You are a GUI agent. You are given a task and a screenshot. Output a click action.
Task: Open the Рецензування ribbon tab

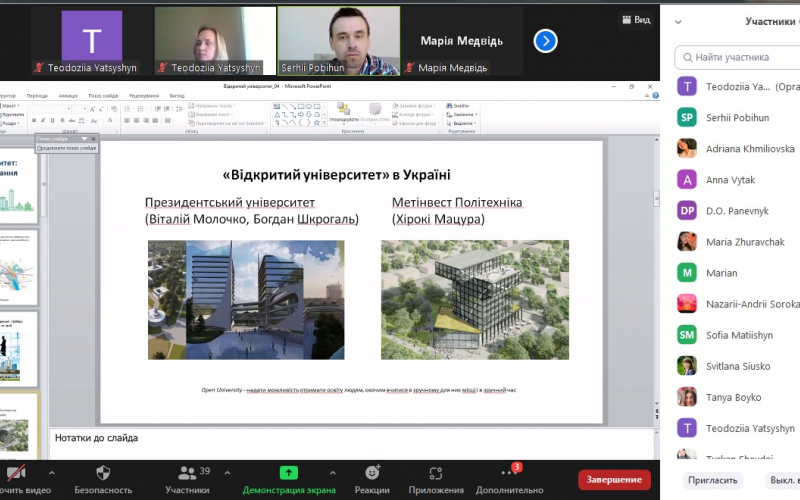pyautogui.click(x=144, y=96)
